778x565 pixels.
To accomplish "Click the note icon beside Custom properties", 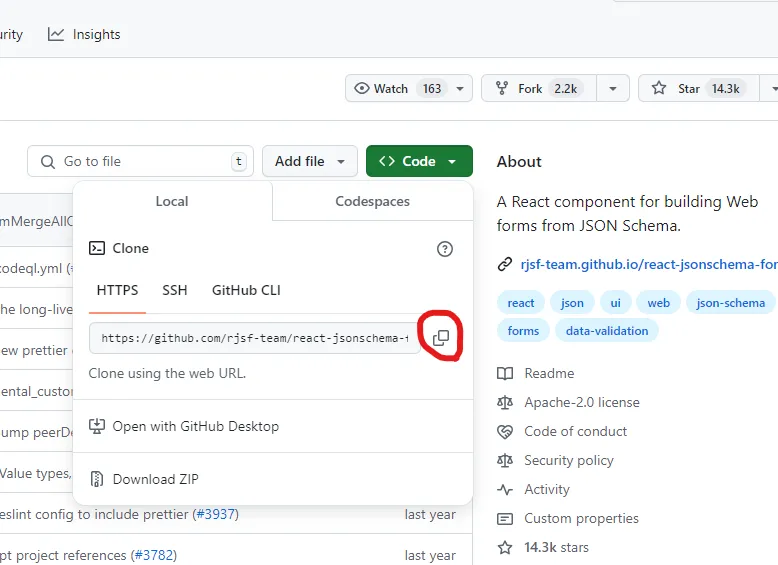I will (505, 519).
